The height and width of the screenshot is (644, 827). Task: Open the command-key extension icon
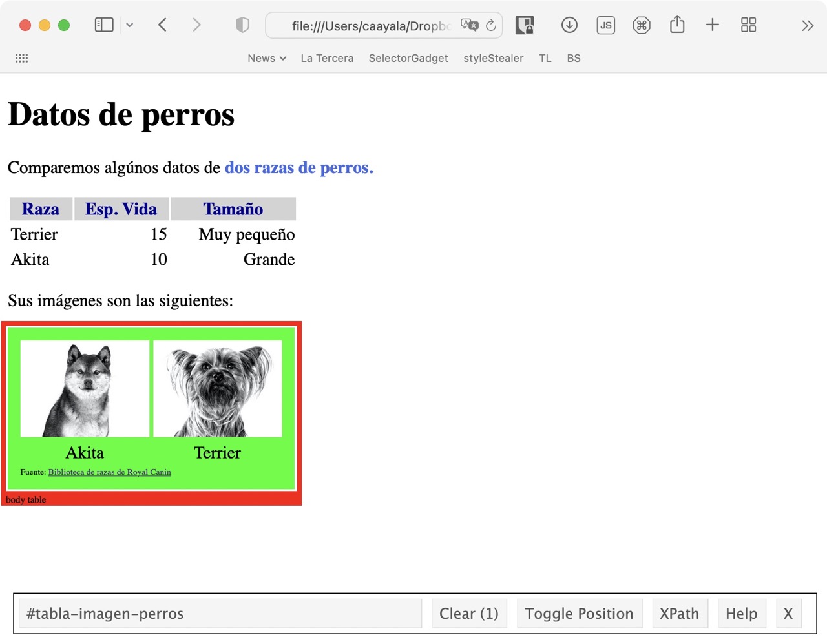(642, 25)
